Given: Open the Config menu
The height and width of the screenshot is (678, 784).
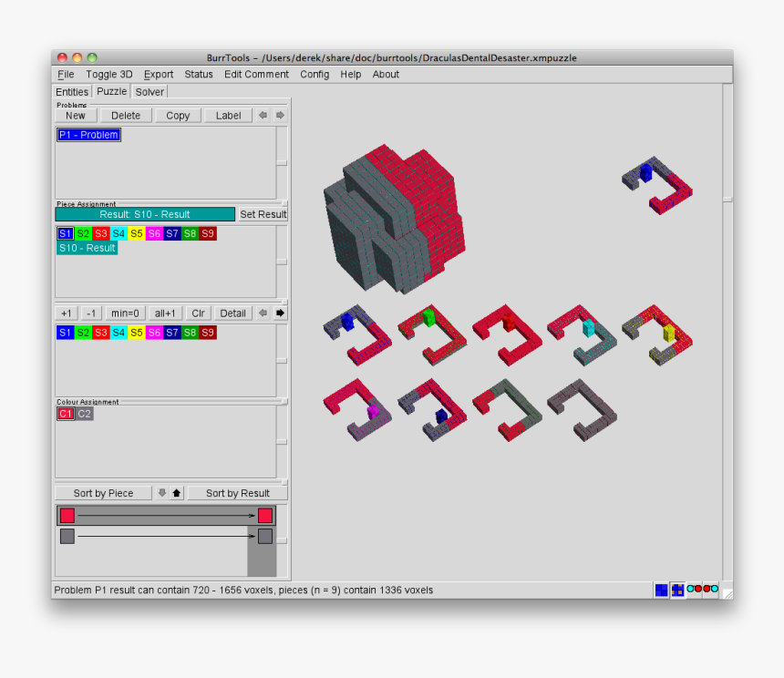Looking at the screenshot, I should coord(315,75).
